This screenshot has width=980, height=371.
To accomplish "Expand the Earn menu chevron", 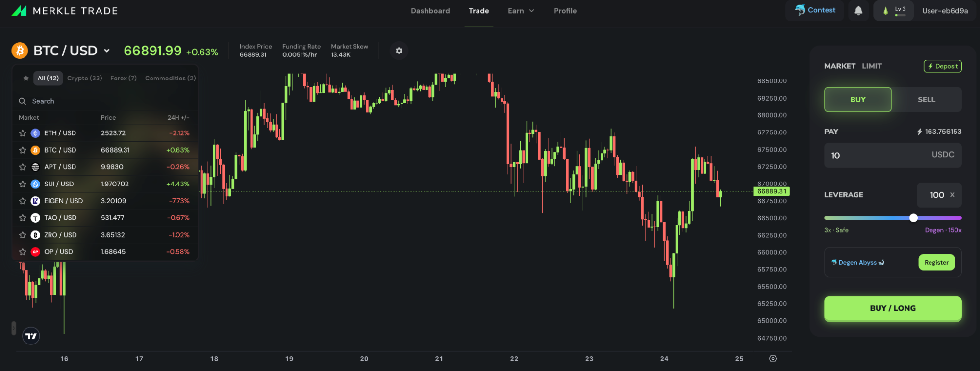I will point(531,11).
